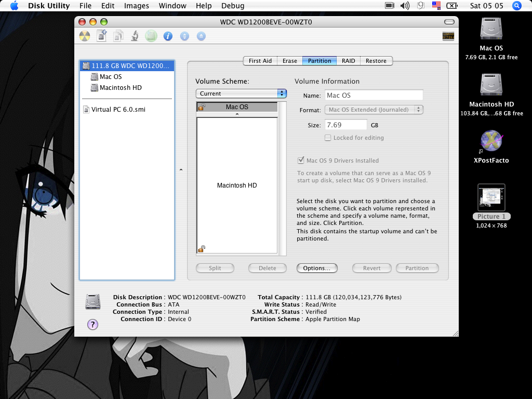Viewport: 532px width, 399px height.
Task: Click the Size field showing 7.69
Action: click(x=345, y=125)
